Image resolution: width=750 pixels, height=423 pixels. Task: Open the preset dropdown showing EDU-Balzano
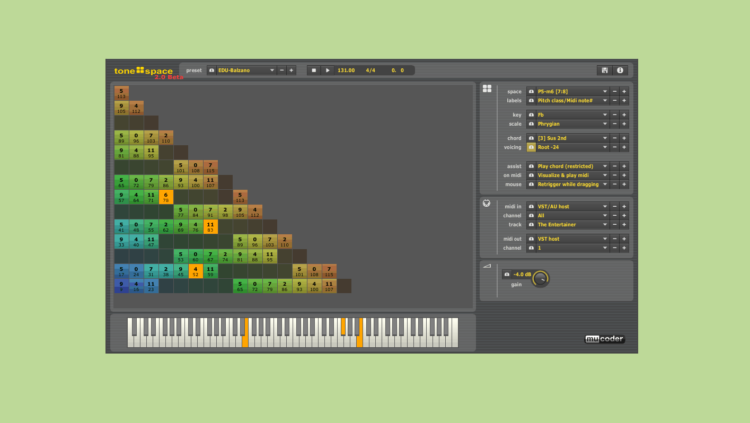coord(246,70)
